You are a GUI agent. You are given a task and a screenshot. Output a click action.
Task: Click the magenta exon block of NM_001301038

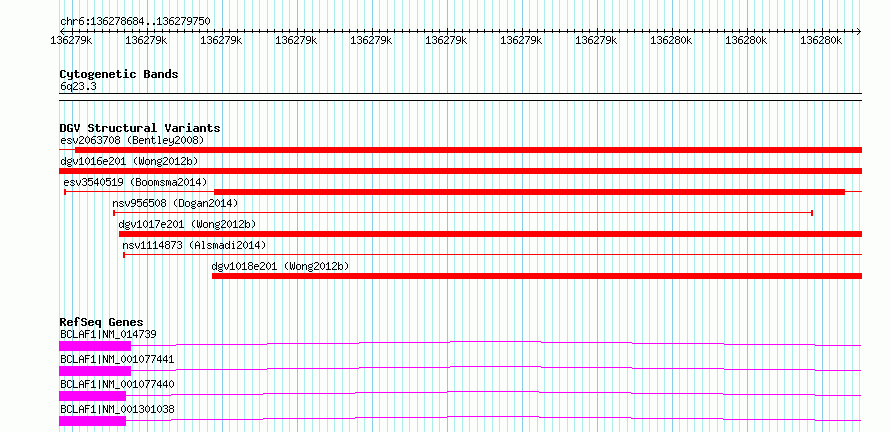(x=93, y=421)
